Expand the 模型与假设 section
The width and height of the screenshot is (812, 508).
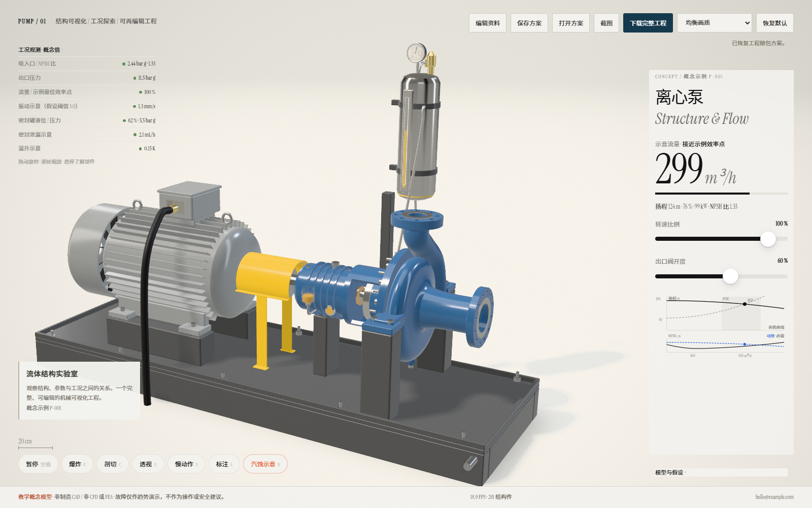tap(721, 472)
